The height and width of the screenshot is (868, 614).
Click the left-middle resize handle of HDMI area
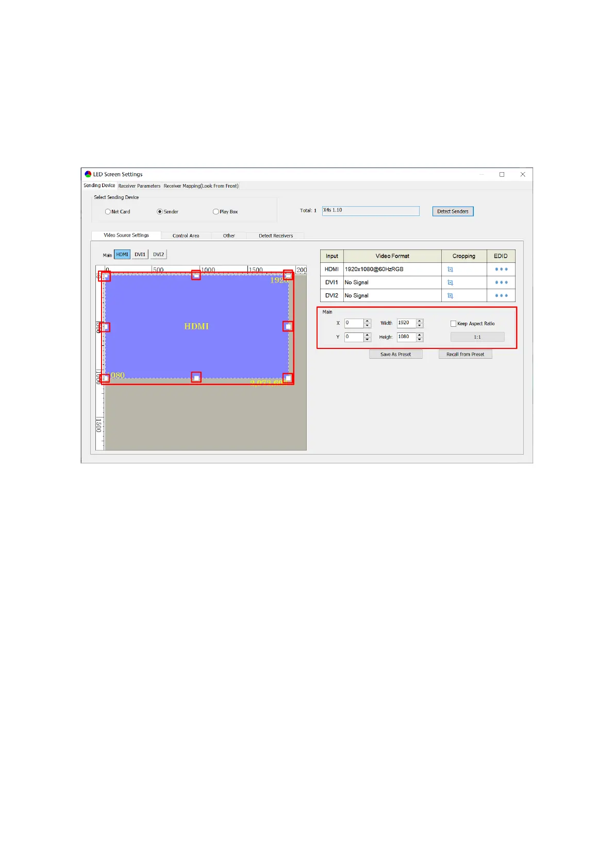(x=105, y=327)
